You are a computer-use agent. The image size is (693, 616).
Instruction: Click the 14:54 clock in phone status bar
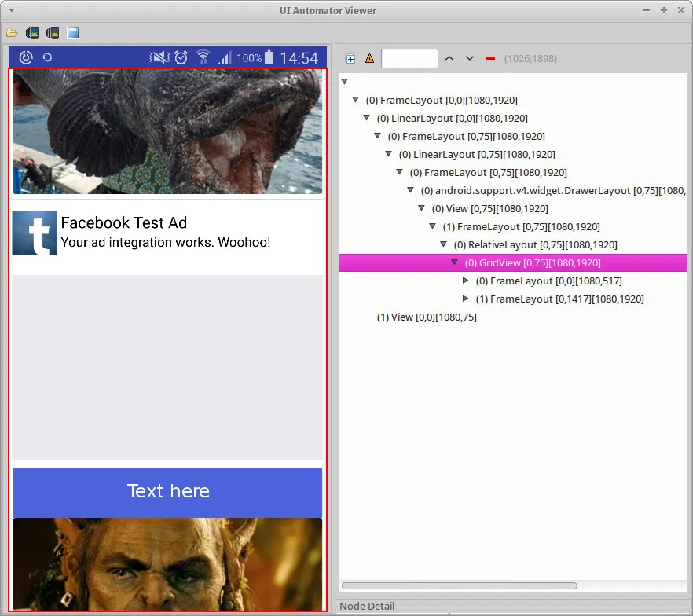[x=299, y=58]
